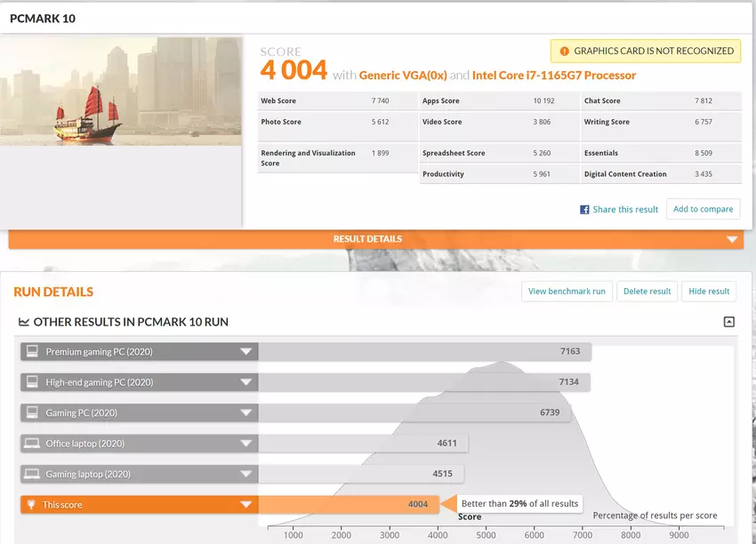The image size is (756, 544).
Task: Expand the Office laptop (2020) dropdown arrow
Action: 245,444
